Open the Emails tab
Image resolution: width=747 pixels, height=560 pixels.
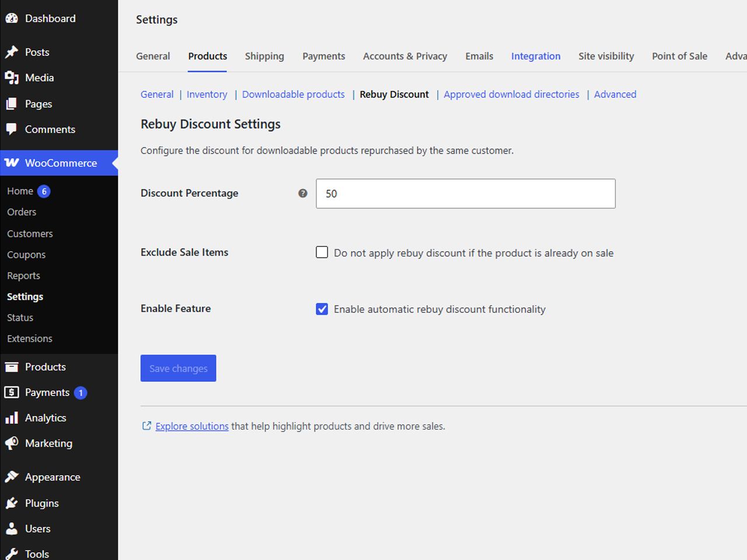coord(479,56)
